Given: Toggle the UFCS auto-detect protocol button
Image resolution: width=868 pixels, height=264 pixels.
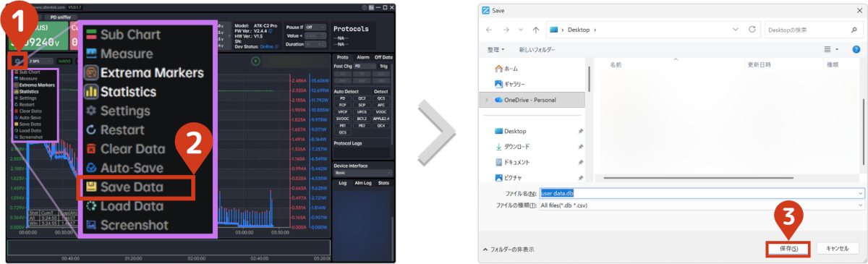Looking at the screenshot, I should (x=362, y=111).
